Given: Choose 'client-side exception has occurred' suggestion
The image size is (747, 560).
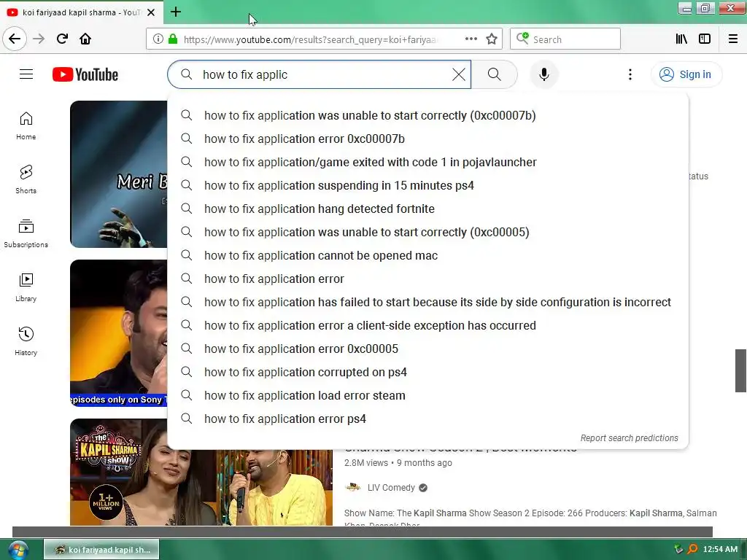Looking at the screenshot, I should [427, 325].
